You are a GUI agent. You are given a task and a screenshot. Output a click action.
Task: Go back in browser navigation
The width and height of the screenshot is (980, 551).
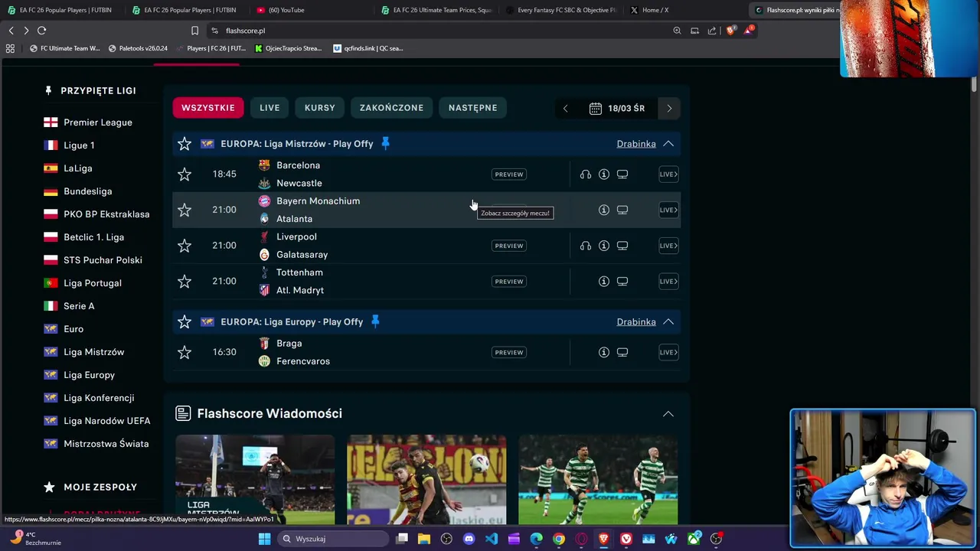click(x=11, y=31)
